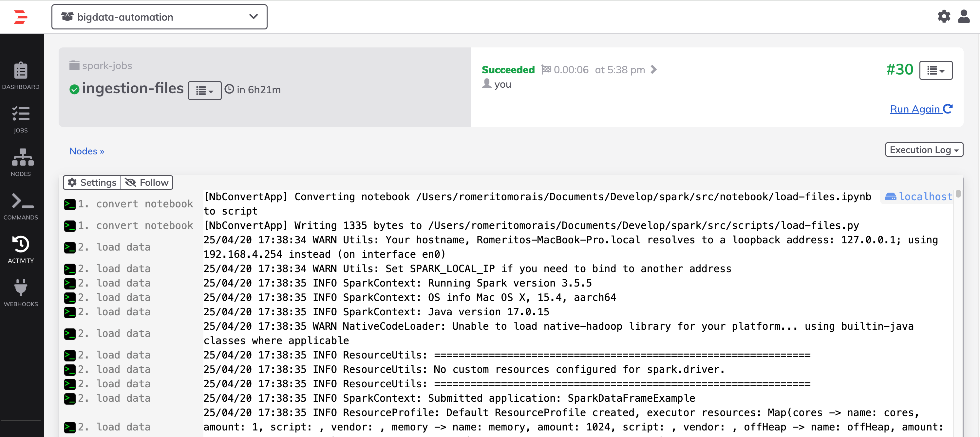This screenshot has width=980, height=437.
Task: Open ingestion-files job actions dropdown
Action: [x=204, y=90]
